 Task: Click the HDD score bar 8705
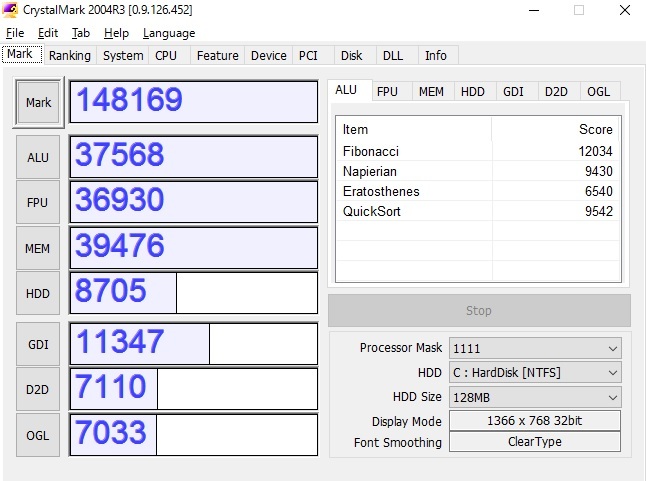tap(194, 293)
